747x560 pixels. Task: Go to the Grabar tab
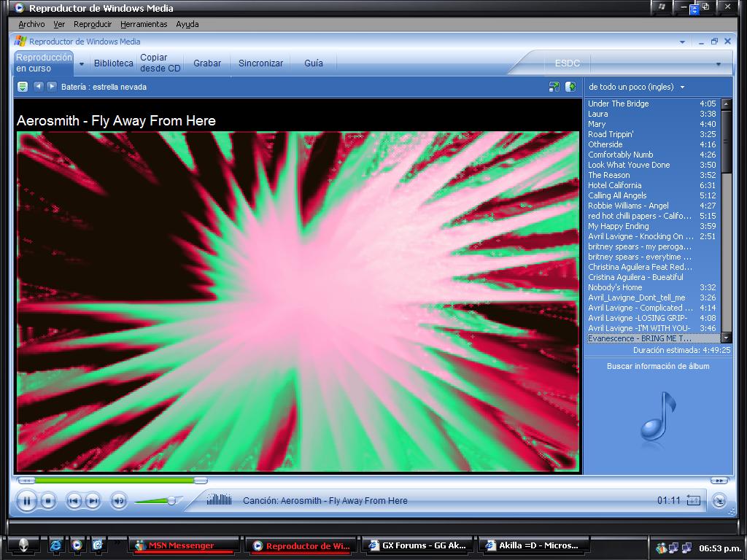click(207, 63)
